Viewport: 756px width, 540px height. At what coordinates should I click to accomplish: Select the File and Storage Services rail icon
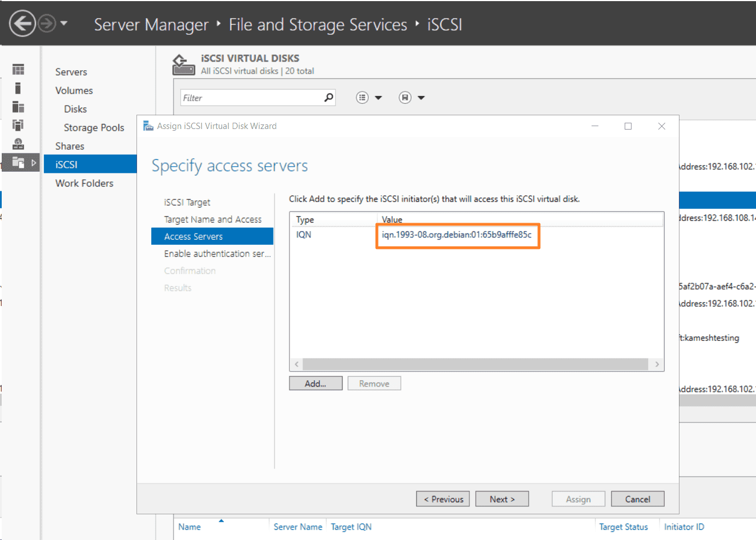[x=18, y=163]
